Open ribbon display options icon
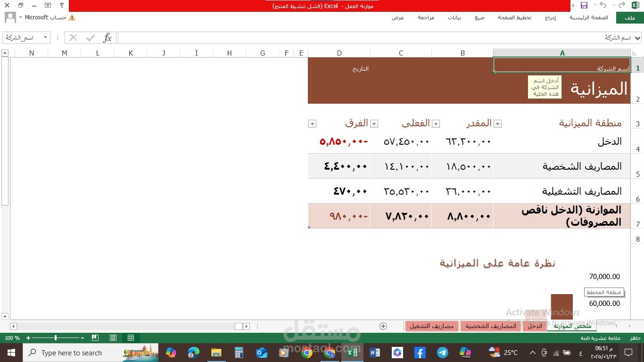 point(48,5)
